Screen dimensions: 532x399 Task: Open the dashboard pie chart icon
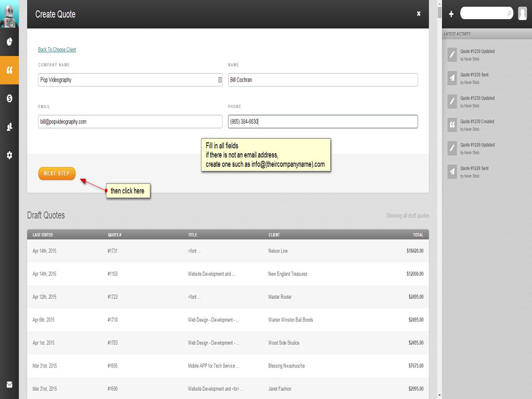coord(9,42)
